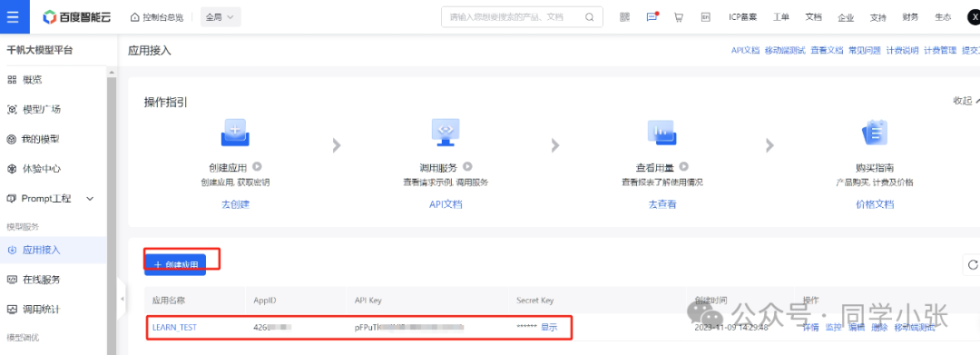This screenshot has width=980, height=355.
Task: Click the 查看用量 step icon
Action: [661, 133]
